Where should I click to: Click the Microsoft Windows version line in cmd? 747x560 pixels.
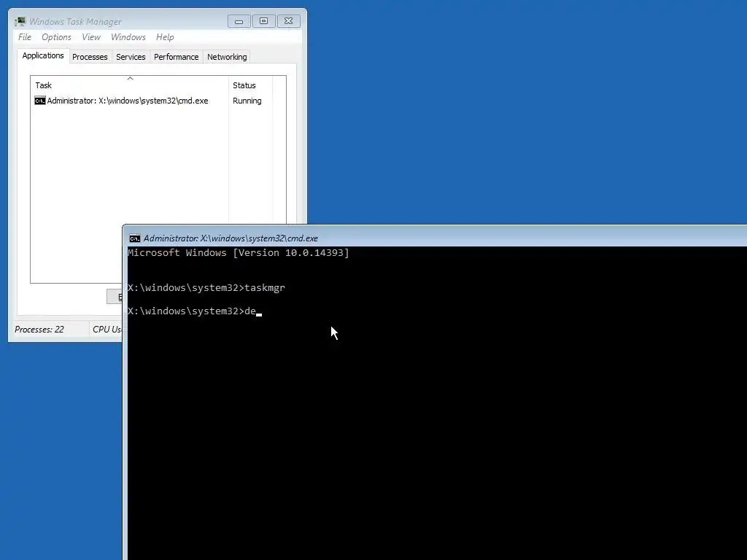pos(239,253)
